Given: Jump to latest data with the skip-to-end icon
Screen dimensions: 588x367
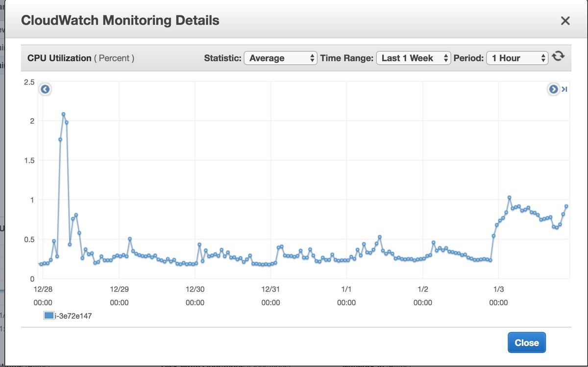Looking at the screenshot, I should point(564,89).
